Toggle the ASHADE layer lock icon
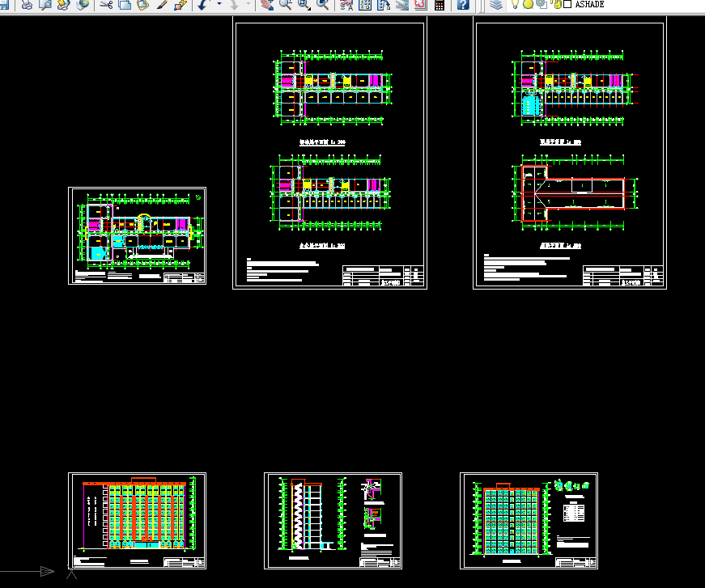The width and height of the screenshot is (705, 588). (557, 5)
